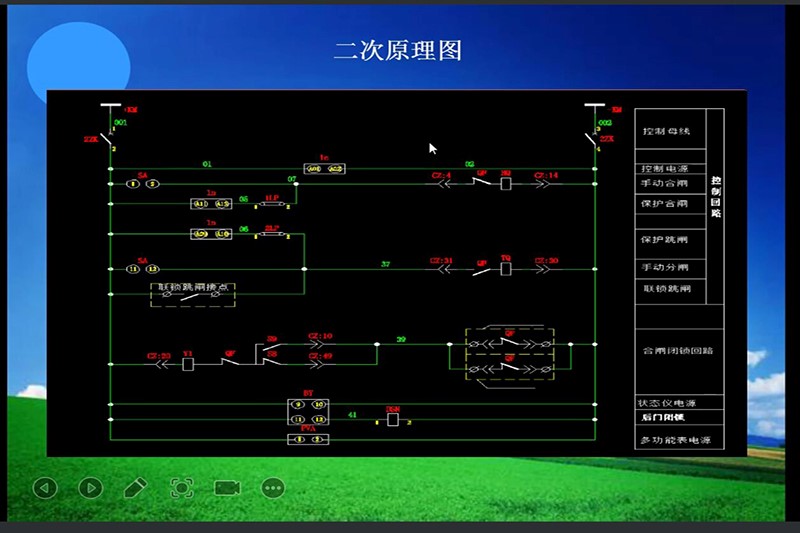Start recording with the video camera icon
The image size is (800, 533).
tap(227, 488)
